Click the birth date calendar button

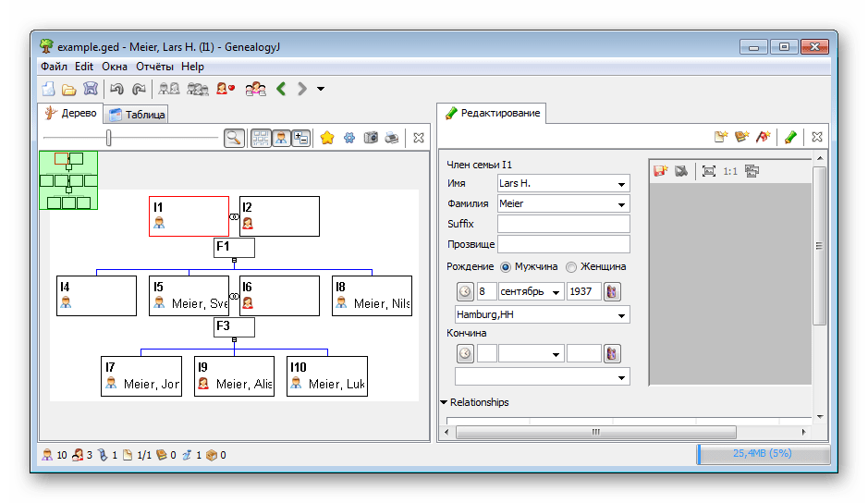click(x=612, y=291)
